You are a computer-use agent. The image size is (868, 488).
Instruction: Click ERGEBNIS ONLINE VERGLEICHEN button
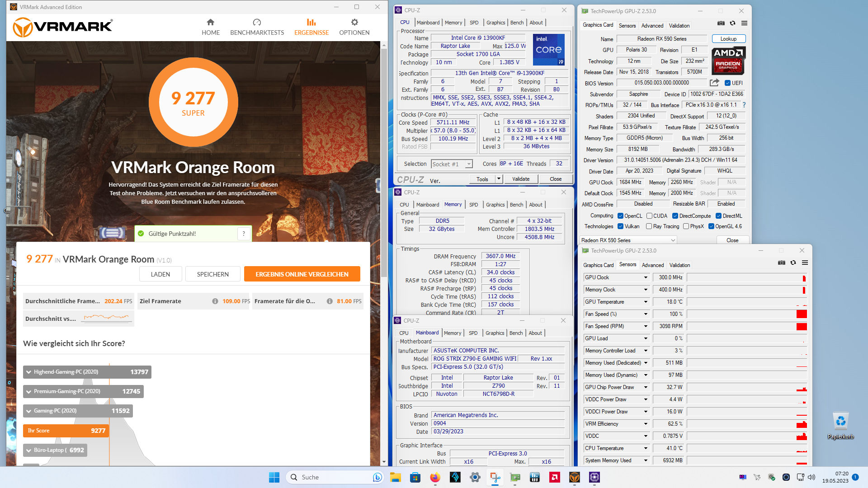pos(302,274)
